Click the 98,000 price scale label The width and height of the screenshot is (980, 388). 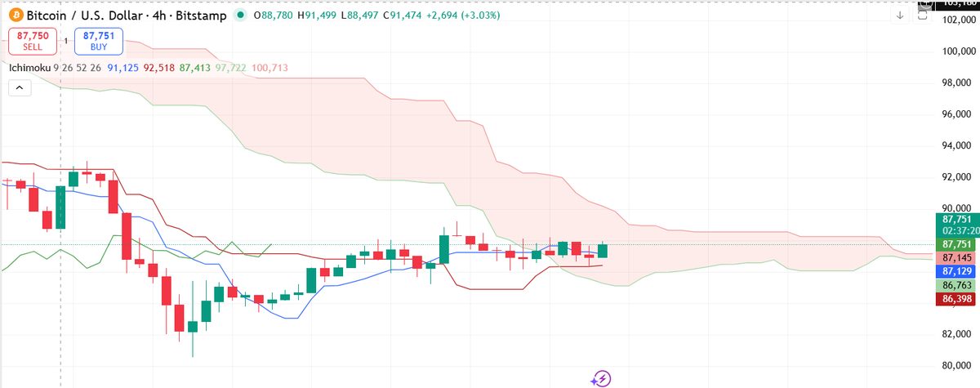[956, 83]
